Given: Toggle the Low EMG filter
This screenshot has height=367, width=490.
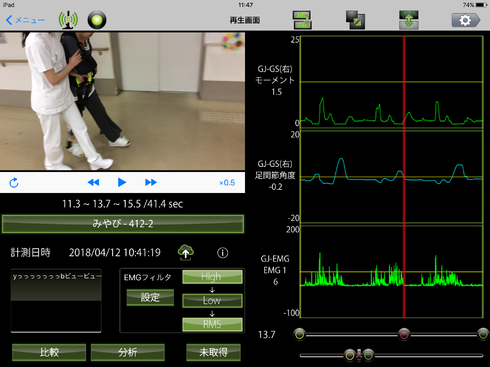Looking at the screenshot, I should tap(212, 300).
